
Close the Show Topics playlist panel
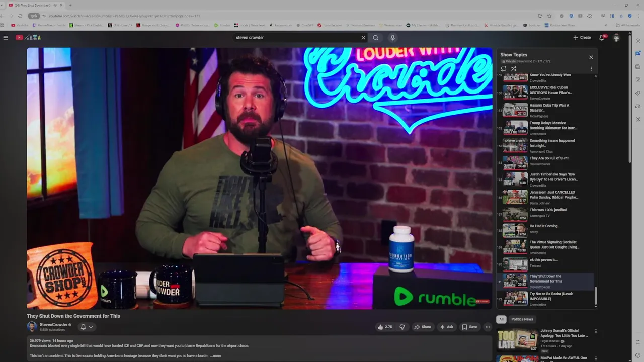(x=591, y=57)
